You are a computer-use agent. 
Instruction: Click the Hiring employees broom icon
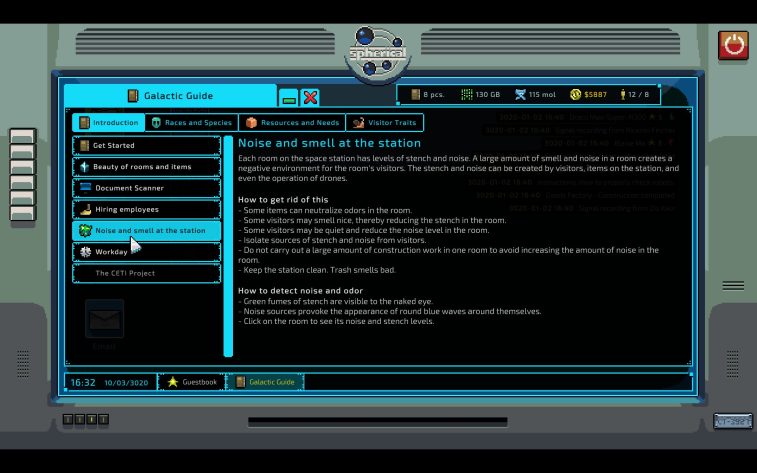pos(85,209)
